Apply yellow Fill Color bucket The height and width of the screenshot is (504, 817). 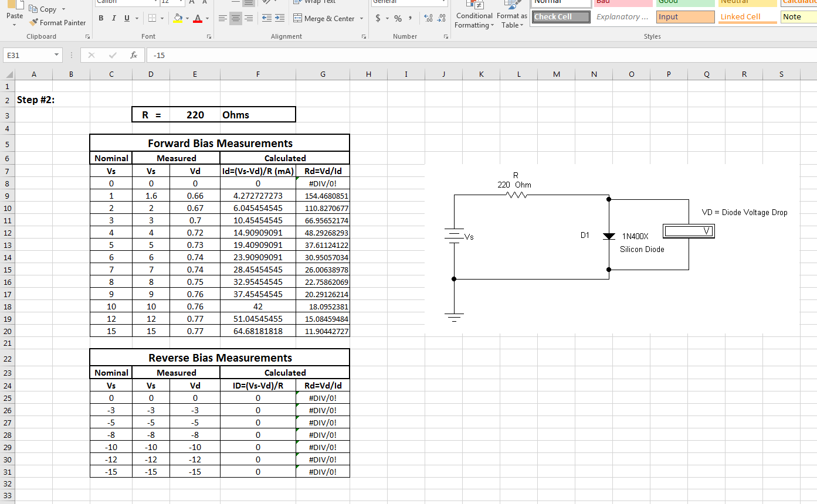click(x=178, y=19)
